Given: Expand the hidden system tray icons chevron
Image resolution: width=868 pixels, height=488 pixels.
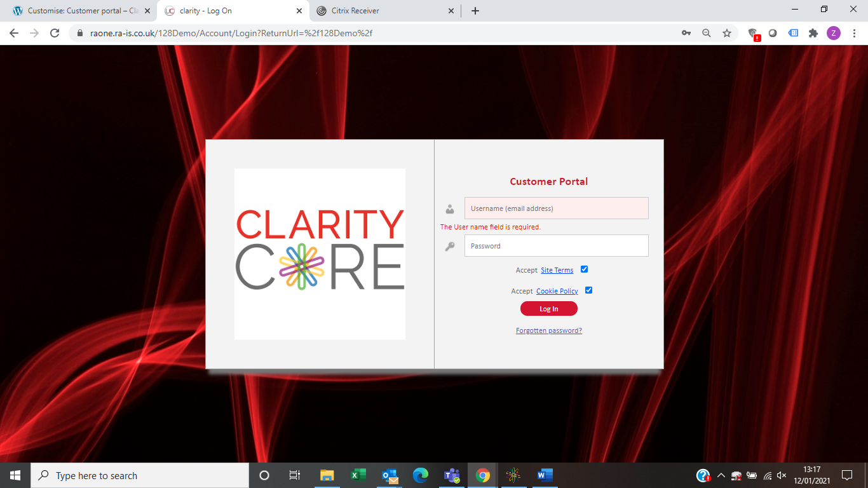Looking at the screenshot, I should [721, 475].
